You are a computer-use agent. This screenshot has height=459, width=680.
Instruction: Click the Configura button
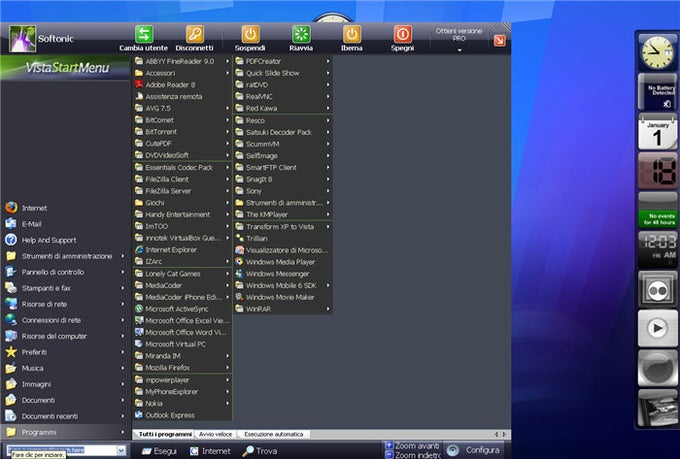474,450
